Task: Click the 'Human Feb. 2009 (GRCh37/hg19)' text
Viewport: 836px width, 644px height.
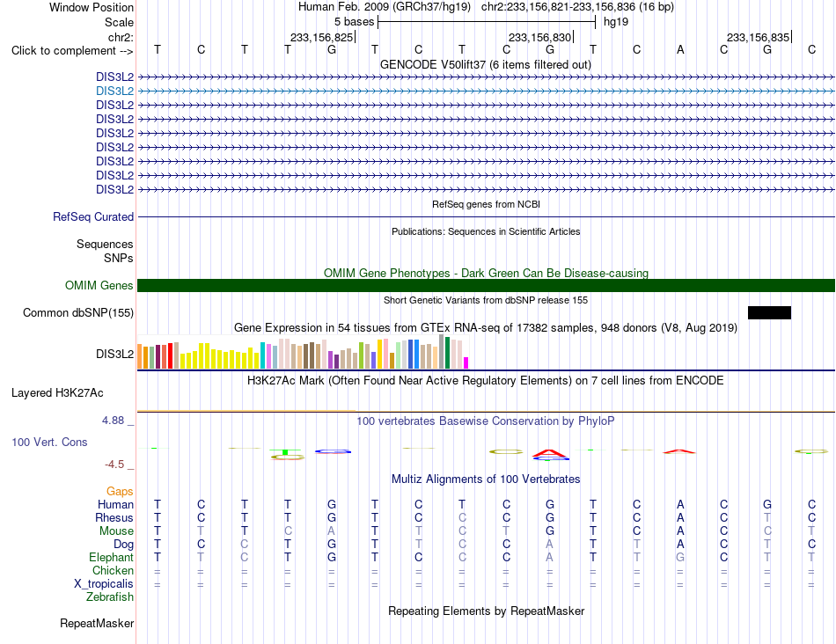Action: pyautogui.click(x=385, y=7)
